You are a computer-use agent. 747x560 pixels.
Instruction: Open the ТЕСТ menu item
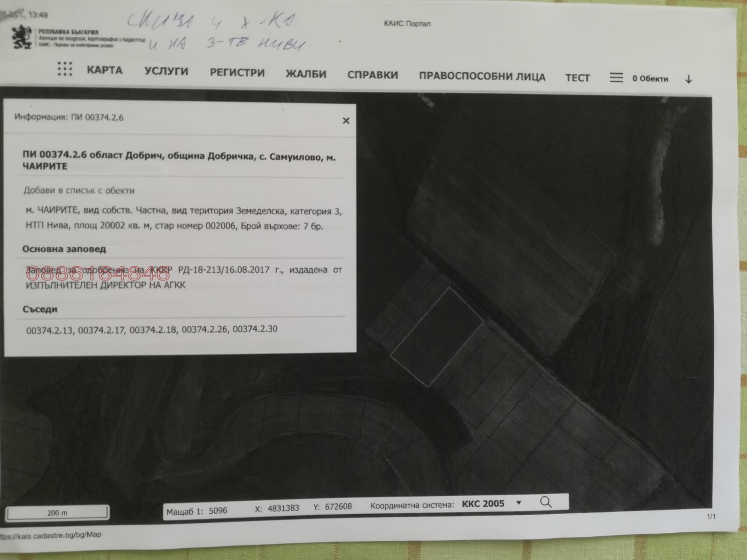(578, 78)
